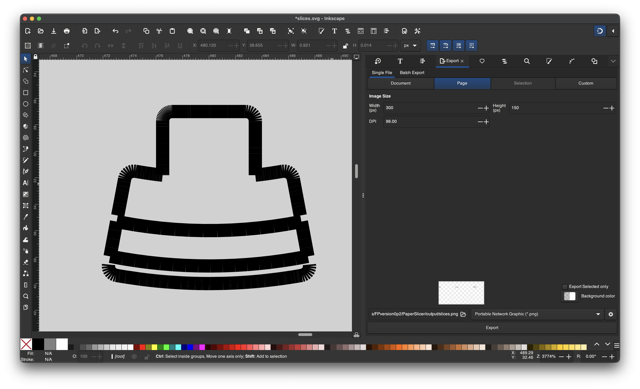Click the Save document icon
640x389 pixels.
click(x=53, y=31)
